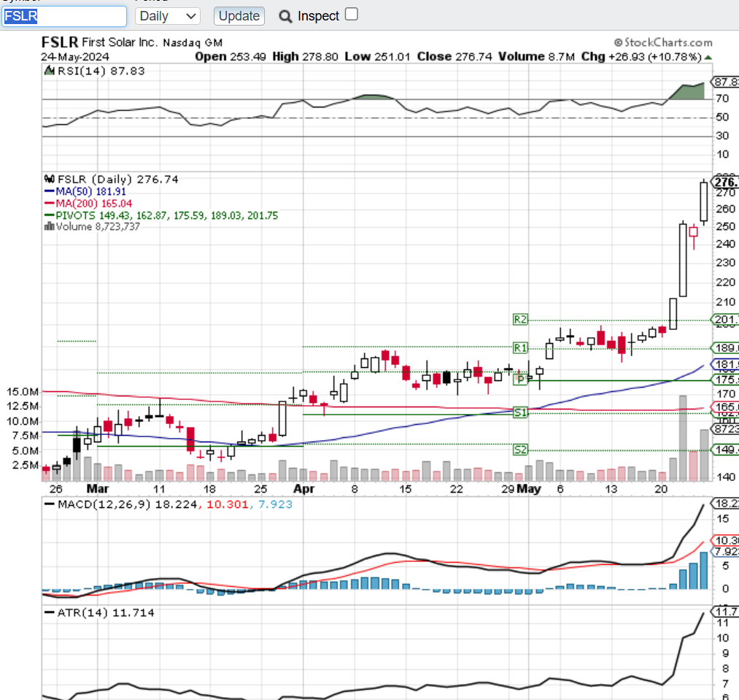Viewport: 739px width, 700px height.
Task: Click the May label on date axis
Action: [x=529, y=488]
